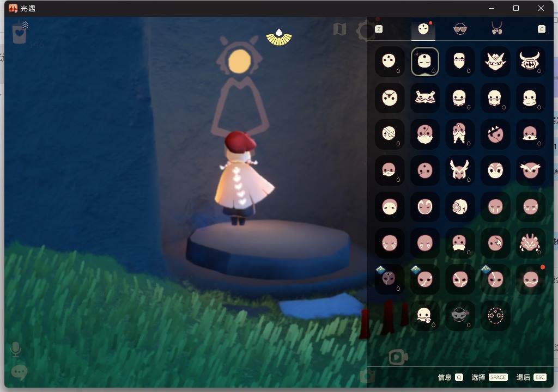Choose the antlered owl mask

pyautogui.click(x=459, y=170)
